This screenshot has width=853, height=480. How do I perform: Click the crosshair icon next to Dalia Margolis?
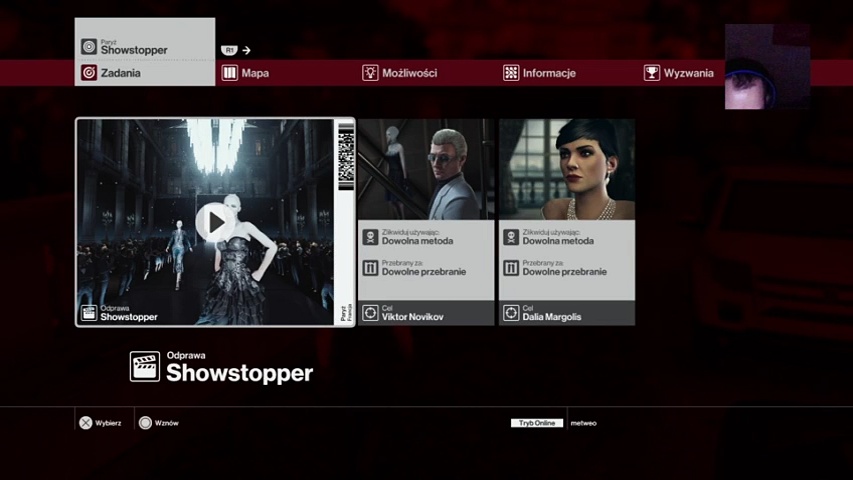511,313
